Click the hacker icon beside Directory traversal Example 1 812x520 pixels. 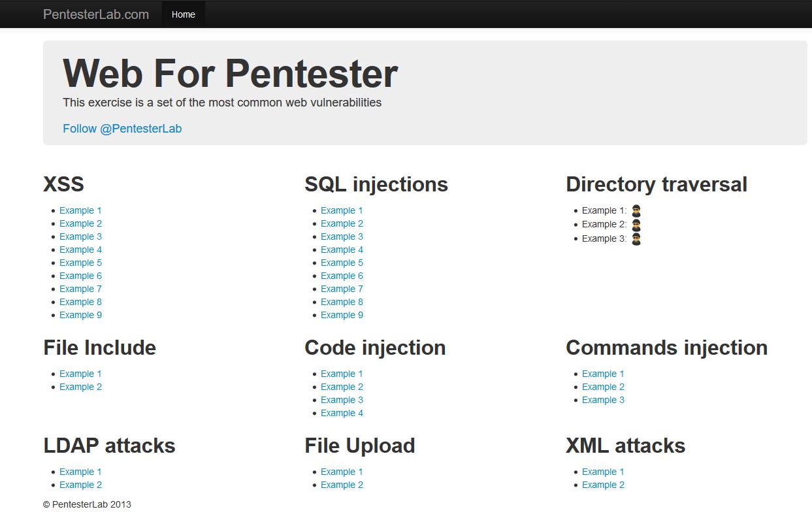(636, 211)
